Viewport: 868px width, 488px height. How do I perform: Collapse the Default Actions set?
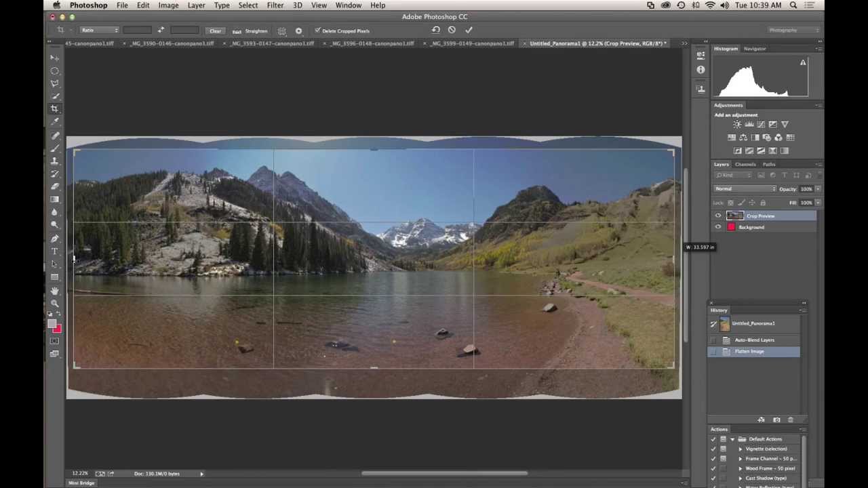732,439
